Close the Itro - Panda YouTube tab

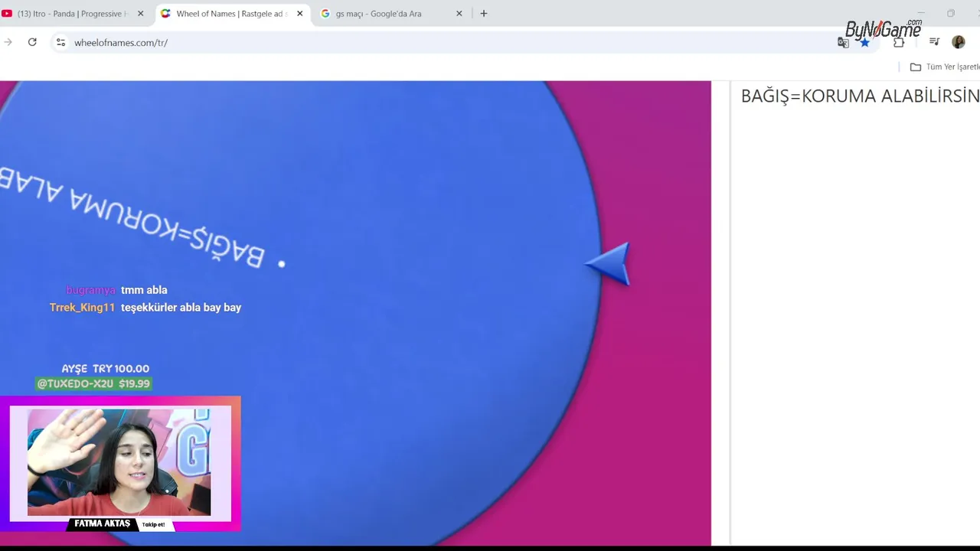click(140, 14)
